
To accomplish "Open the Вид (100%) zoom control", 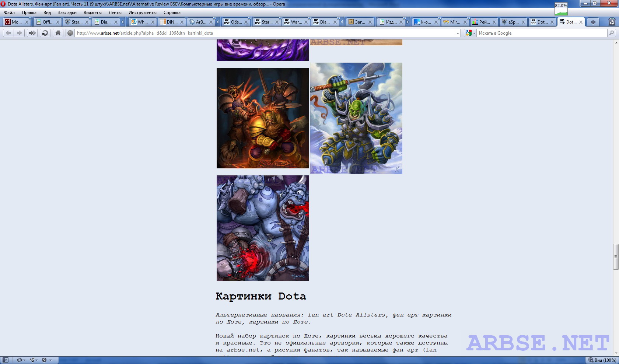I will tap(602, 360).
